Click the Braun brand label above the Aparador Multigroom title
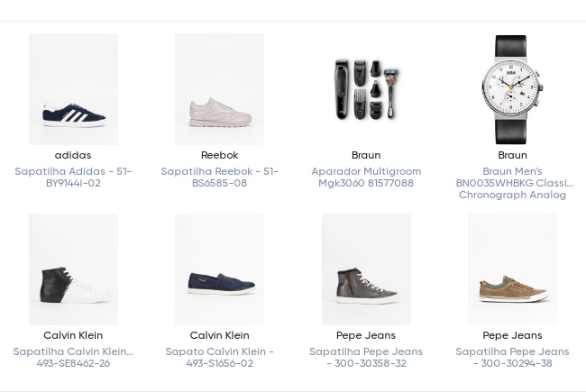This screenshot has width=586, height=392. (x=366, y=155)
